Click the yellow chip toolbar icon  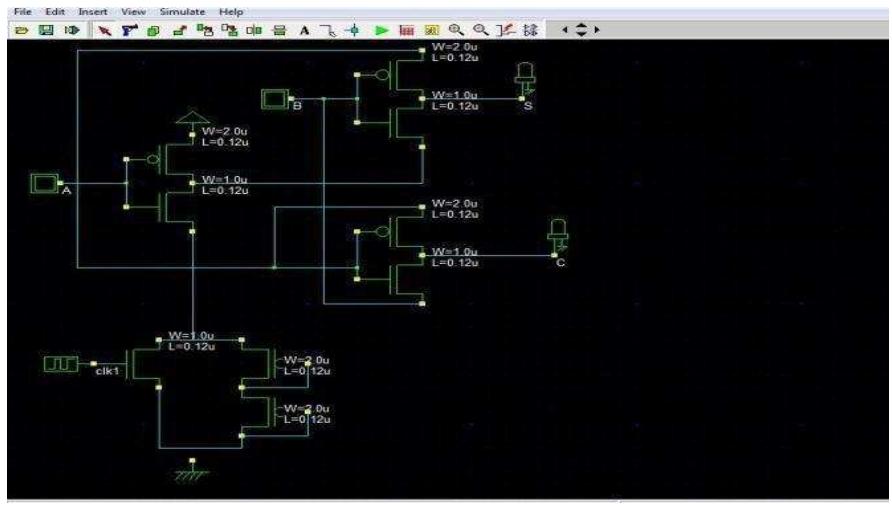click(x=432, y=30)
